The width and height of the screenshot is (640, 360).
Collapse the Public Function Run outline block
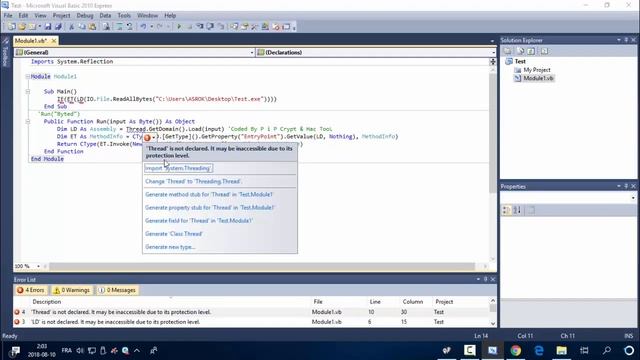28,121
